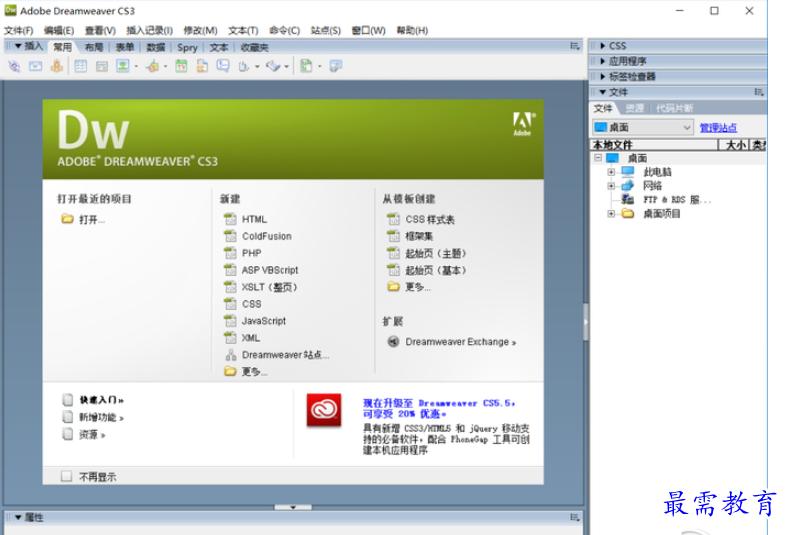Viewport: 785px width, 535px height.
Task: Open the 快速入门 link
Action: [101, 400]
